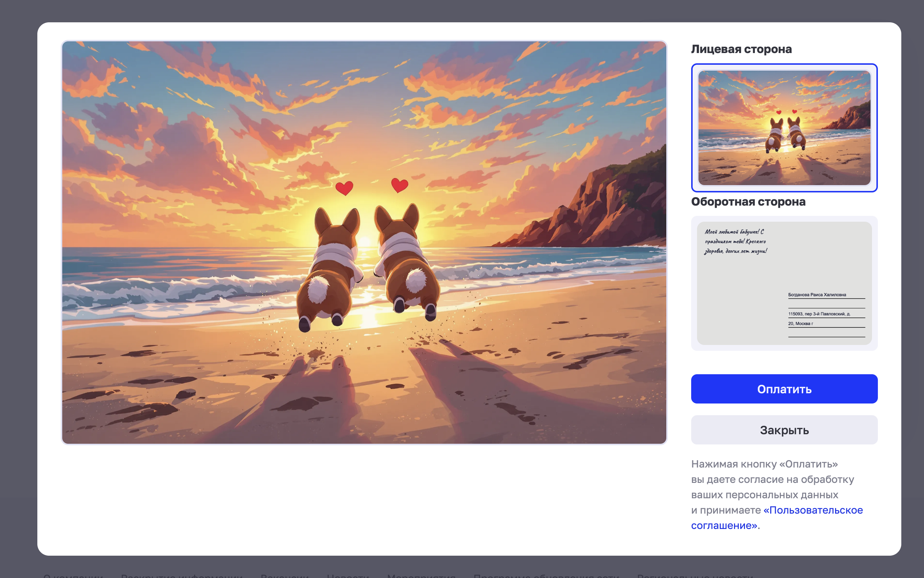
Task: Select the front side postcard thumbnail
Action: point(784,128)
